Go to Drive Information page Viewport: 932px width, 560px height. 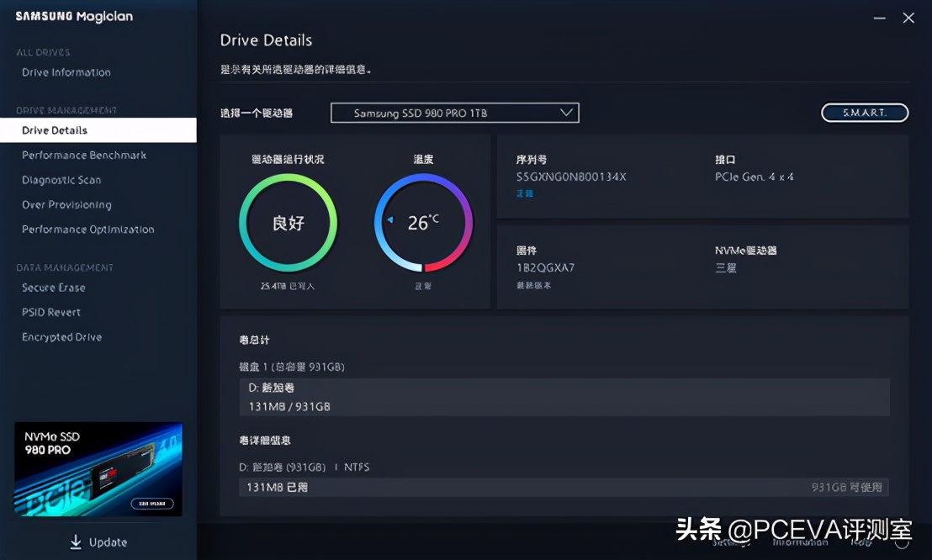66,72
